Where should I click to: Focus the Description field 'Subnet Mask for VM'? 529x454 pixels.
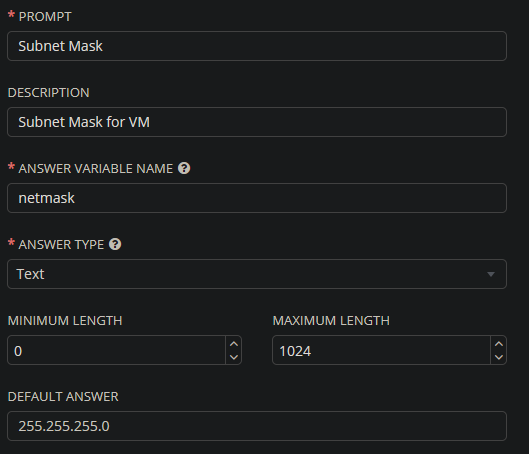click(x=257, y=122)
